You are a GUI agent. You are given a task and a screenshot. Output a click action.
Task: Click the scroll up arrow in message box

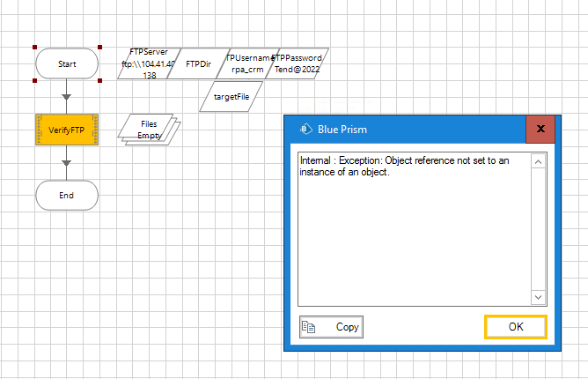(538, 162)
